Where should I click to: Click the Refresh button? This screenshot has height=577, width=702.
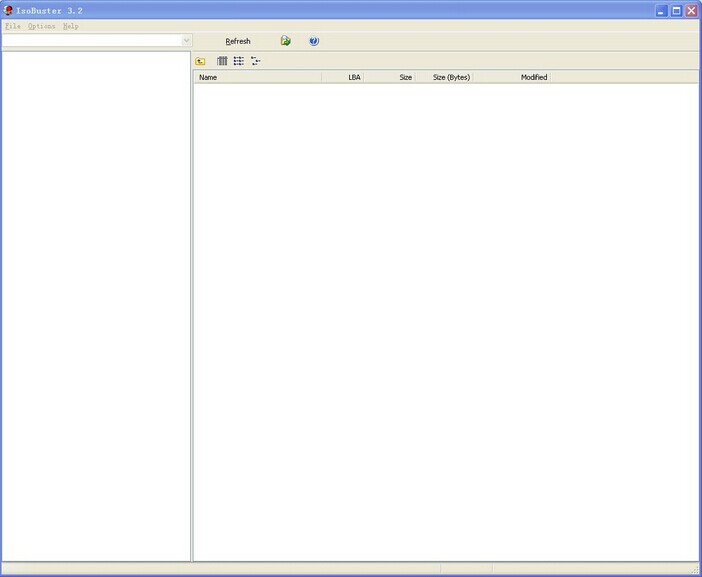pyautogui.click(x=238, y=41)
